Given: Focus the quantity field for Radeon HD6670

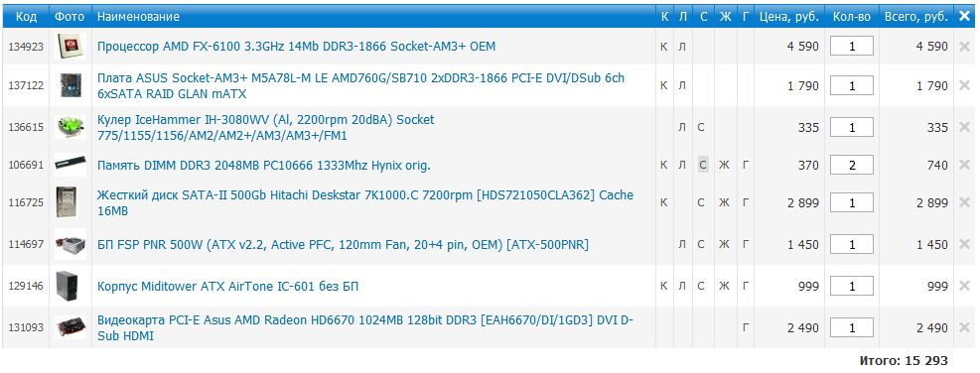Looking at the screenshot, I should (851, 327).
